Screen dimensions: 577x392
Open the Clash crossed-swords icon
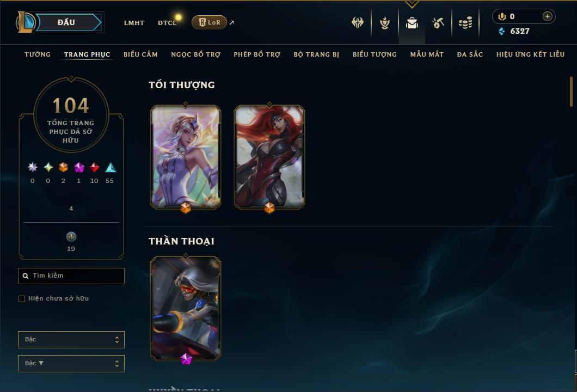pos(357,23)
